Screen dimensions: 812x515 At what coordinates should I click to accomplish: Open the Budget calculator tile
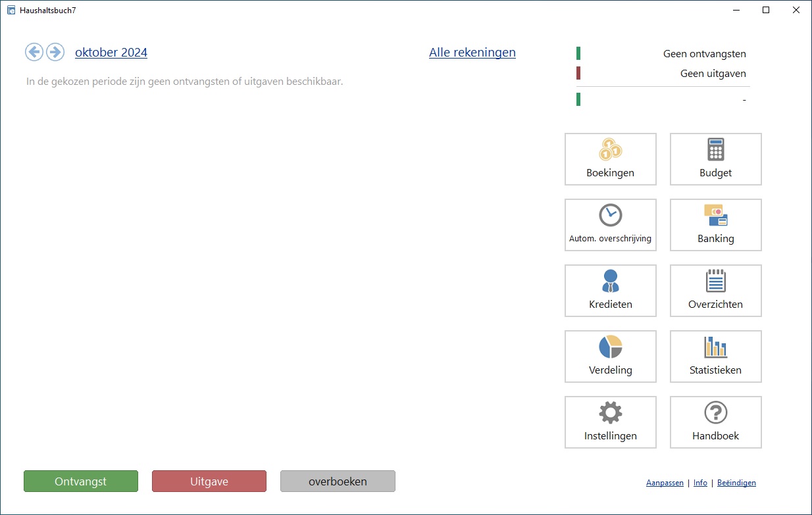(715, 159)
